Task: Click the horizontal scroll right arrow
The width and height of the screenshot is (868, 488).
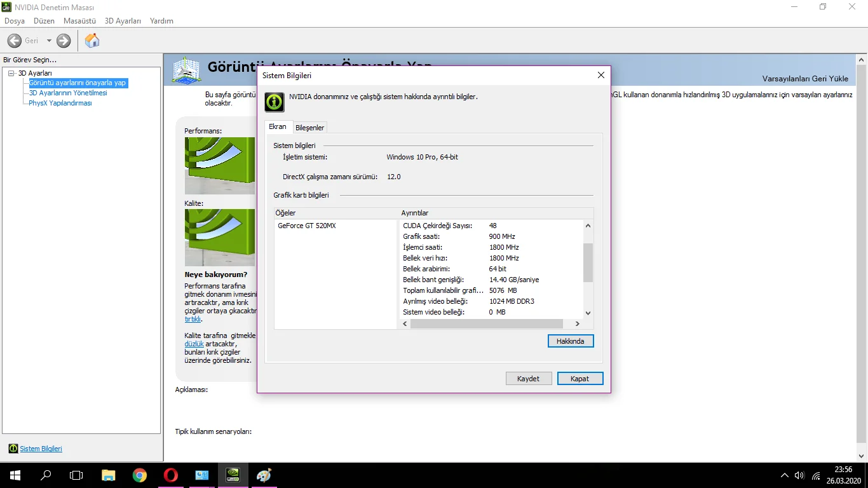Action: [x=578, y=324]
